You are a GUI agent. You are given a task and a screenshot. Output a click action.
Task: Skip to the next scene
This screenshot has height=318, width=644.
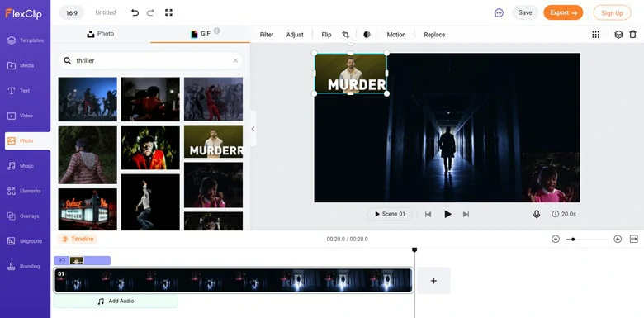point(466,214)
